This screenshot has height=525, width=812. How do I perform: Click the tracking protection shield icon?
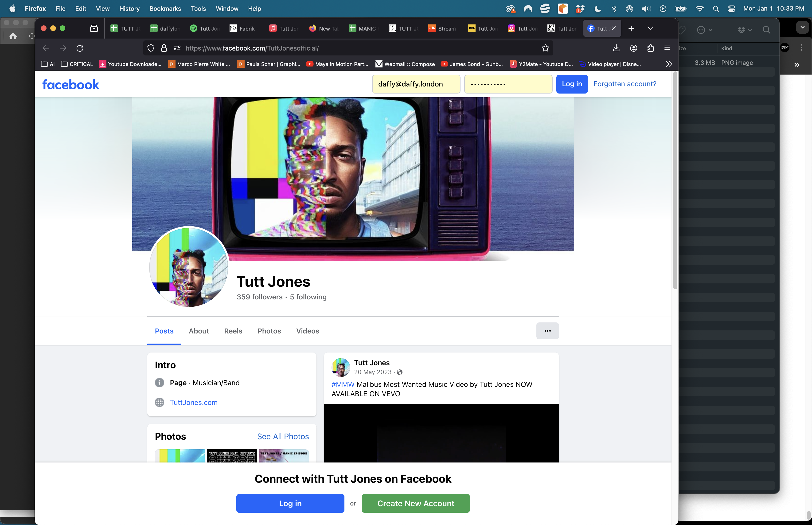click(x=151, y=48)
